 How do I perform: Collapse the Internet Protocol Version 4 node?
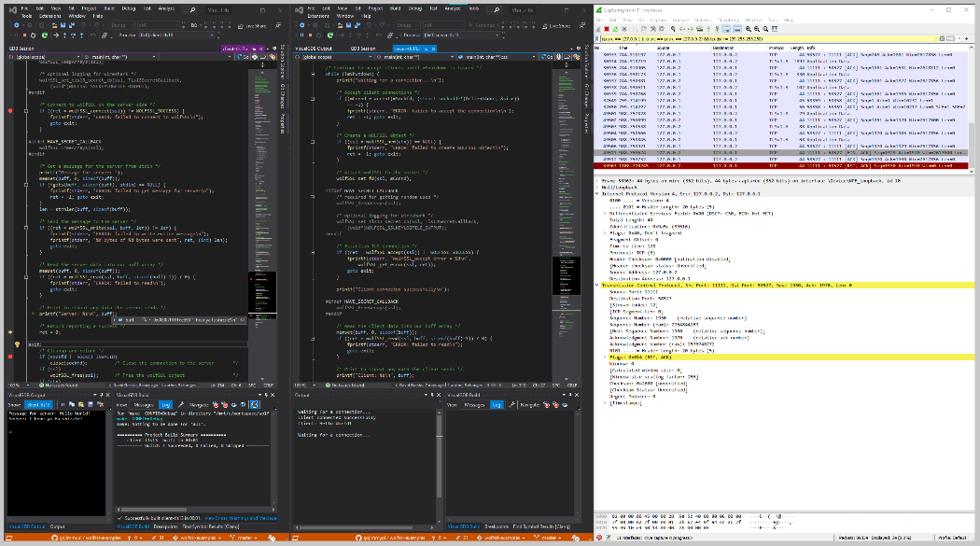[x=599, y=194]
